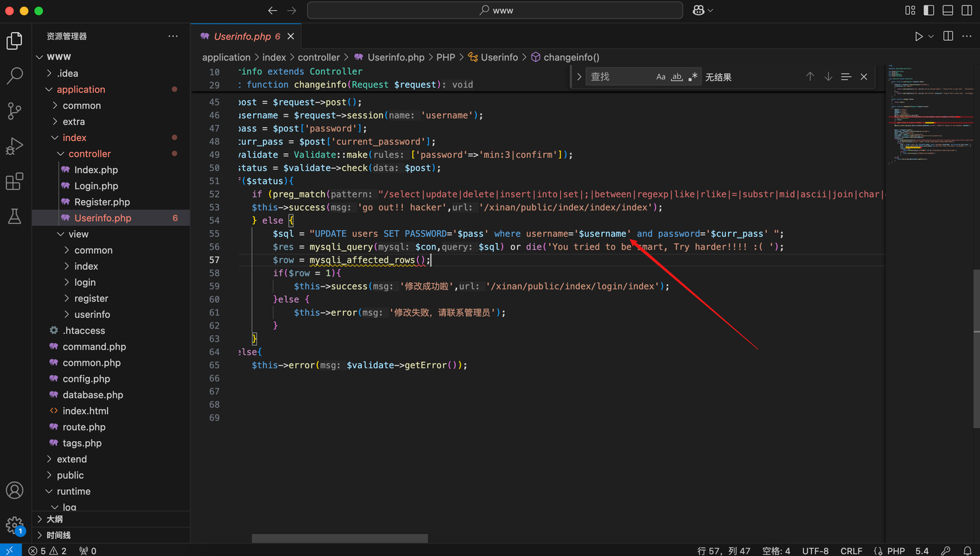Open the Search view in activity bar

[14, 76]
